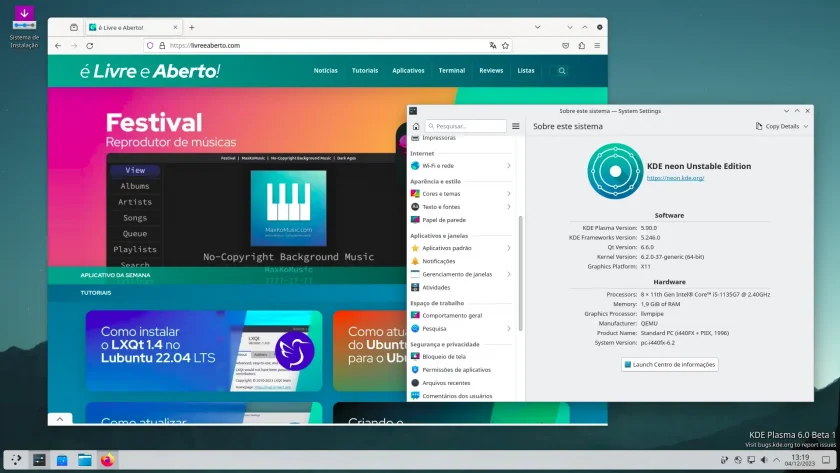
Task: Click the bookmark star in the address bar
Action: [505, 46]
